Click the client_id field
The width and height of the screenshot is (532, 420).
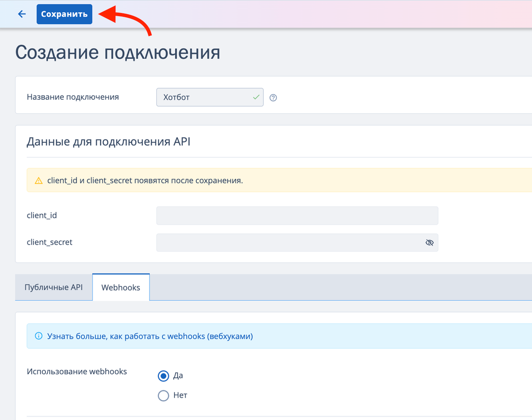[297, 215]
